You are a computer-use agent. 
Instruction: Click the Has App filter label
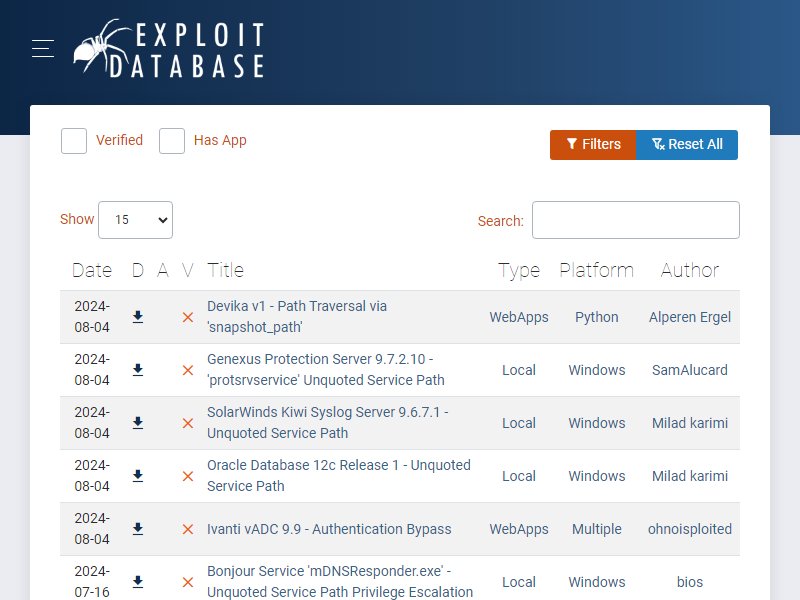click(220, 140)
